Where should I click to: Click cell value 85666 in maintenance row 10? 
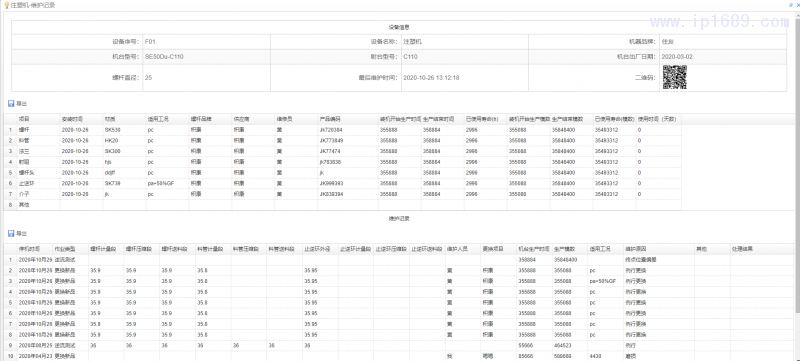(526, 356)
